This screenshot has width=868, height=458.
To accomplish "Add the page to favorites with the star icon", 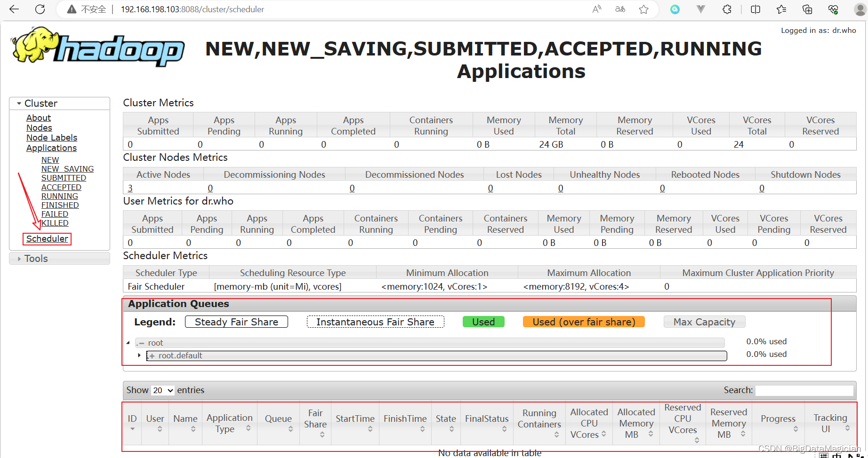I will click(x=644, y=9).
